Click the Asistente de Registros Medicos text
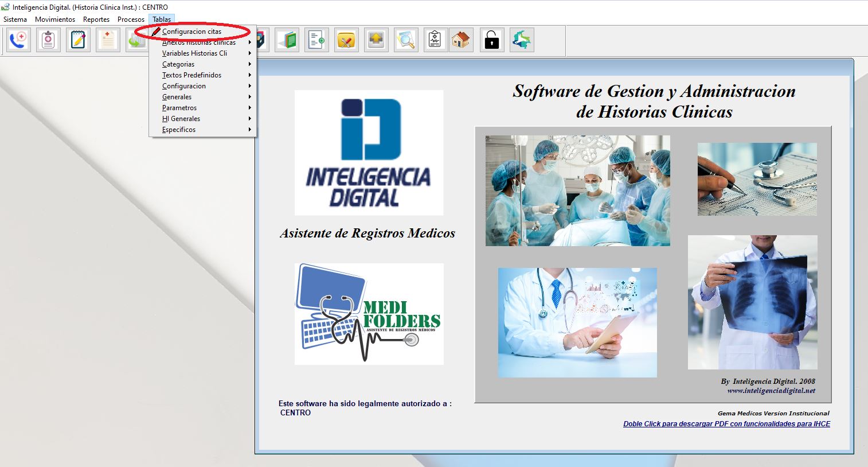This screenshot has width=868, height=467. coord(367,234)
